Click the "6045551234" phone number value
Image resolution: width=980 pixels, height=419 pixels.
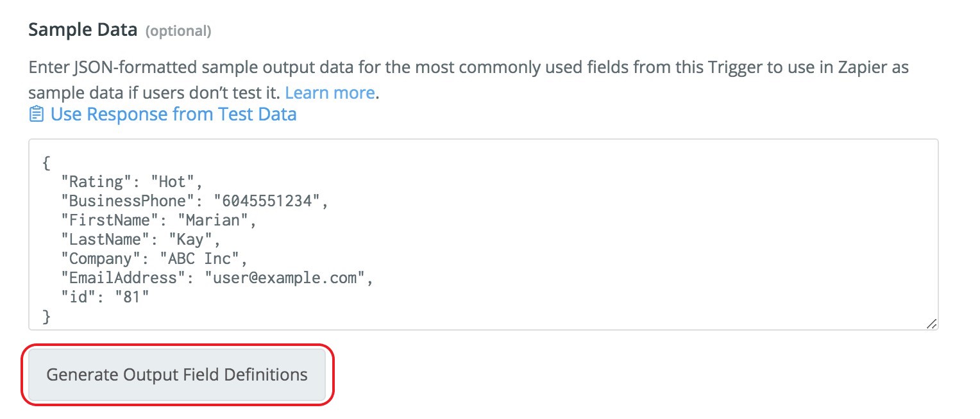coord(266,201)
